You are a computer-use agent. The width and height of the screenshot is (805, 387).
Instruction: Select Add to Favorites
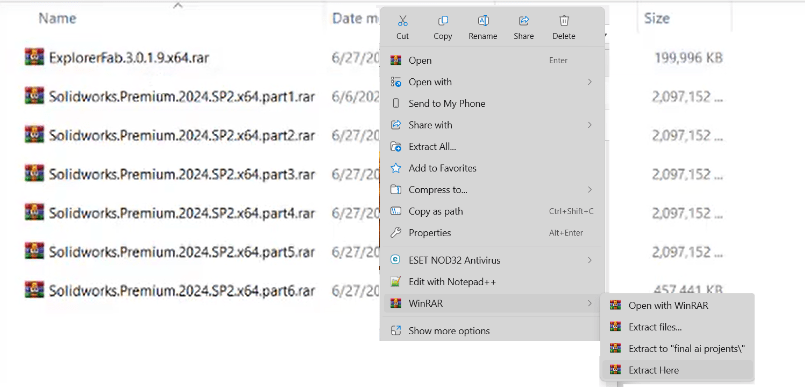pyautogui.click(x=493, y=168)
